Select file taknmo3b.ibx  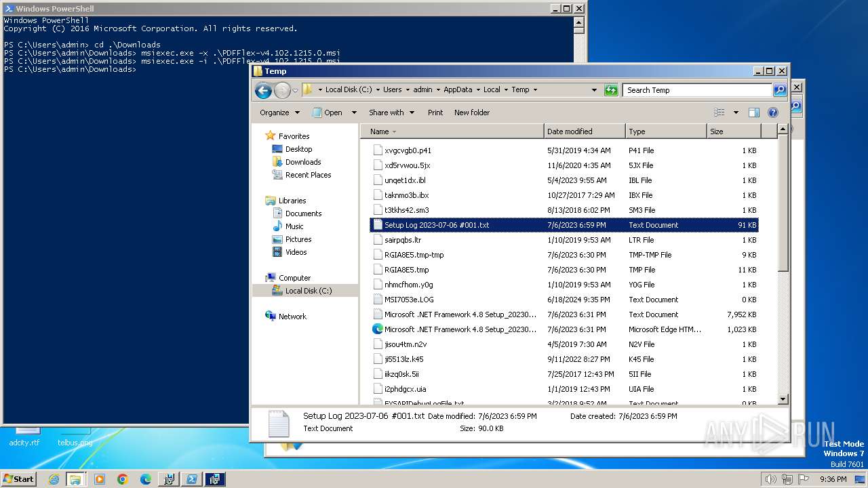click(564, 195)
